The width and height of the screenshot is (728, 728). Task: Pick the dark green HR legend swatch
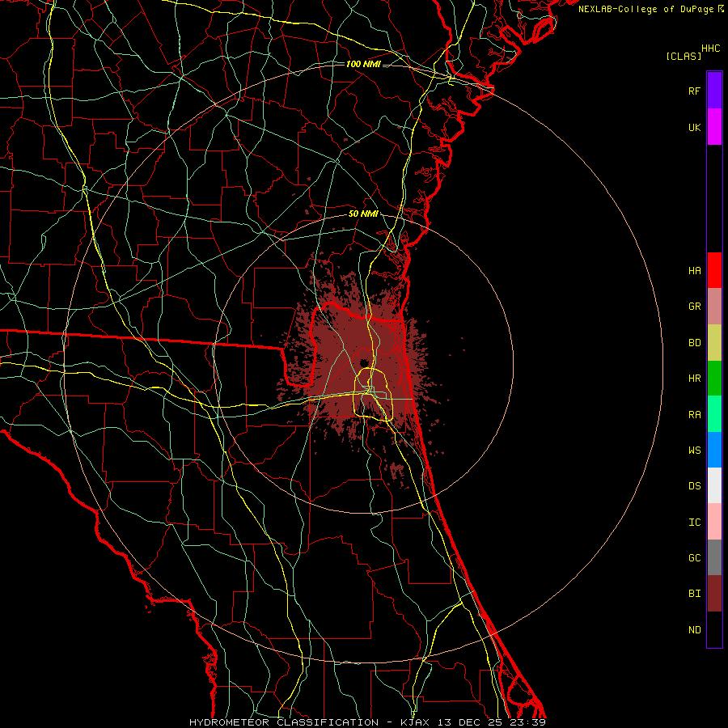(x=714, y=379)
